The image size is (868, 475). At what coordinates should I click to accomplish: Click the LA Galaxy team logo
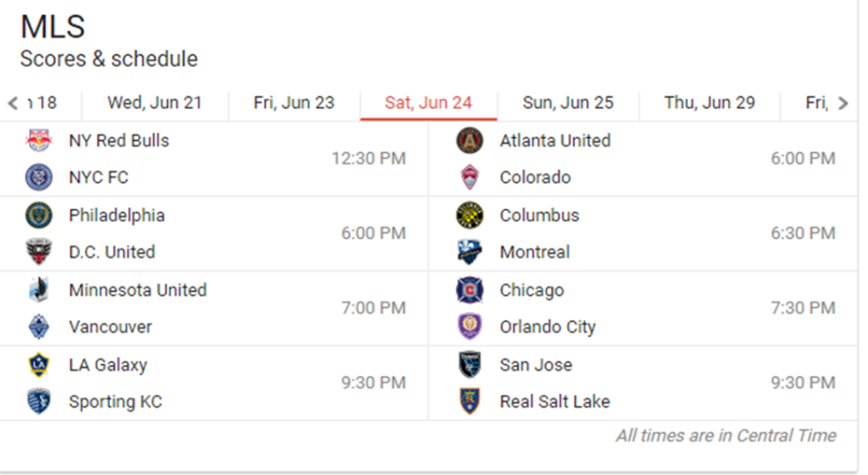tap(39, 365)
